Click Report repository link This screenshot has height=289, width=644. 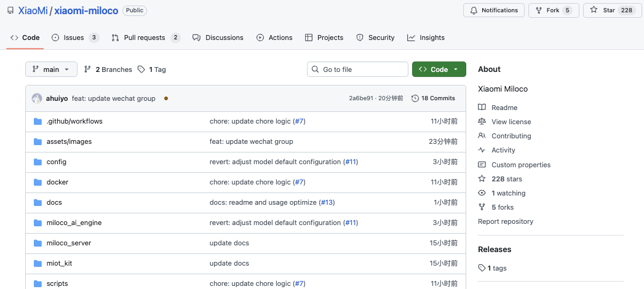pos(506,221)
